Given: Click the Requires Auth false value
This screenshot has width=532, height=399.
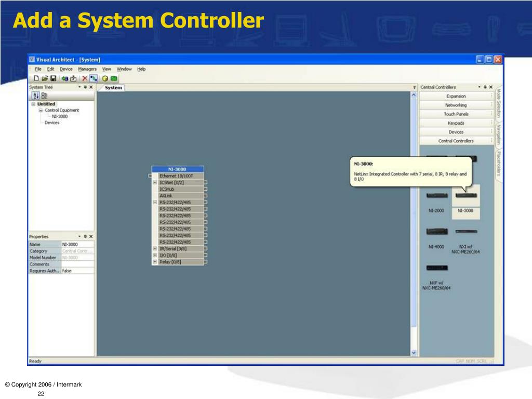Looking at the screenshot, I should click(77, 271).
